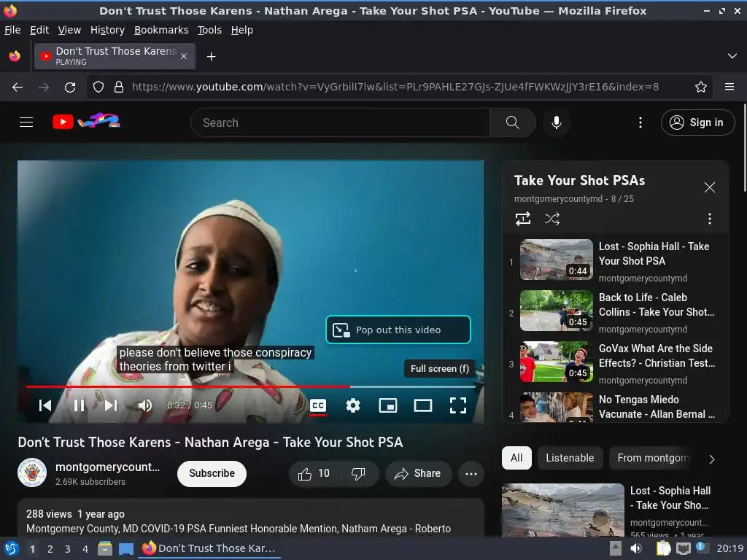Open tracking protection shield icon
The width and height of the screenshot is (747, 560).
pyautogui.click(x=98, y=87)
